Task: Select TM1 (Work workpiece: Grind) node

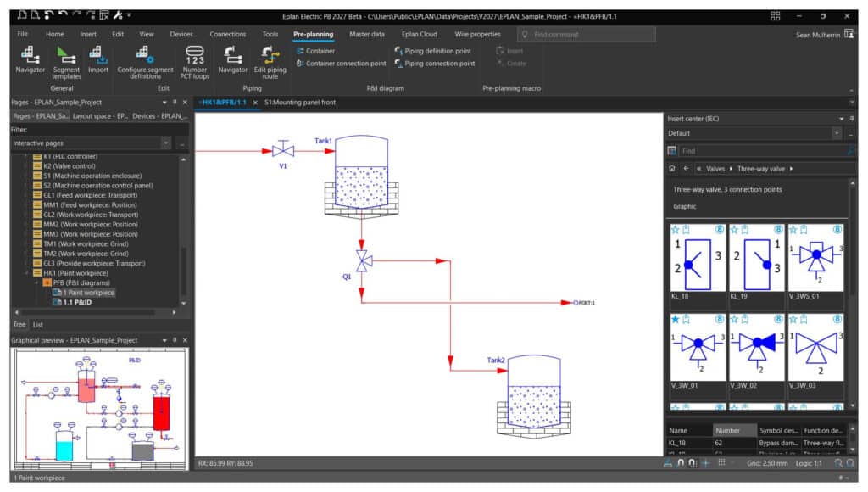Action: 86,243
